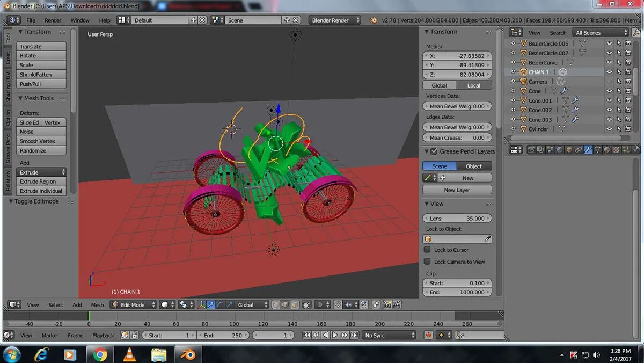The height and width of the screenshot is (363, 644).
Task: Toggle renderability camera icon for BezierCurve
Action: tap(628, 62)
